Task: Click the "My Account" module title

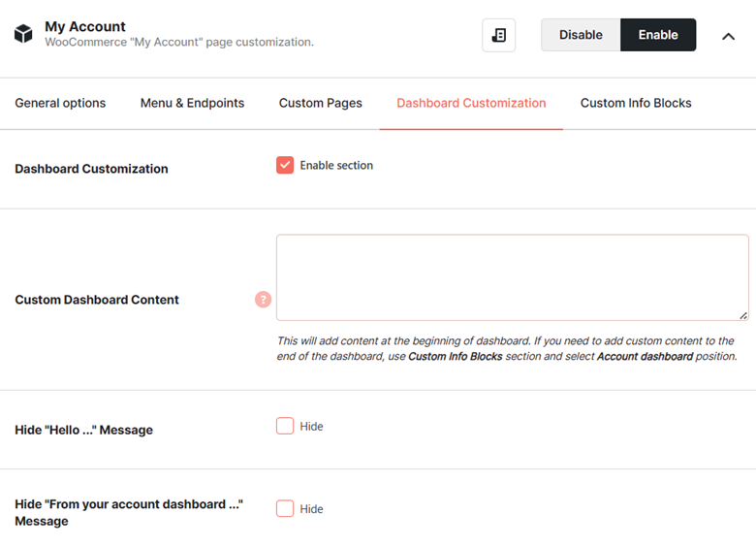Action: coord(85,26)
